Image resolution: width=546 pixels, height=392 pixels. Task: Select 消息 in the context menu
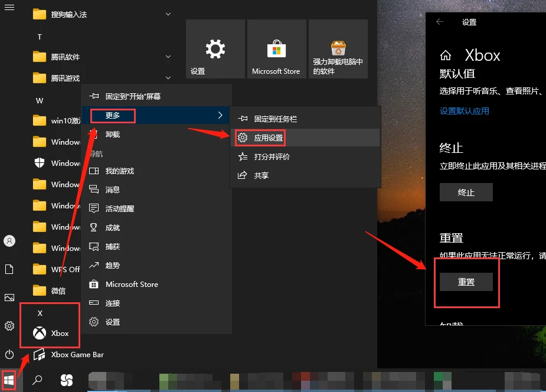pyautogui.click(x=156, y=190)
